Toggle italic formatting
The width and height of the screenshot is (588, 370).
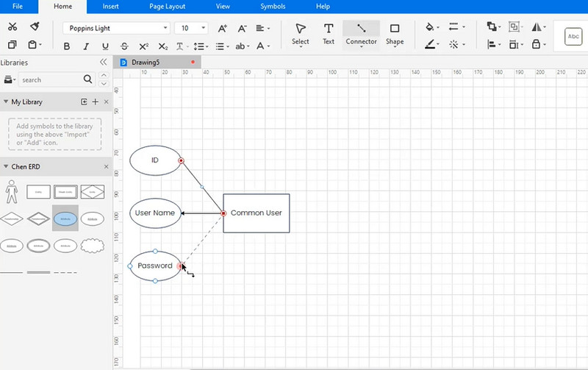pyautogui.click(x=86, y=46)
